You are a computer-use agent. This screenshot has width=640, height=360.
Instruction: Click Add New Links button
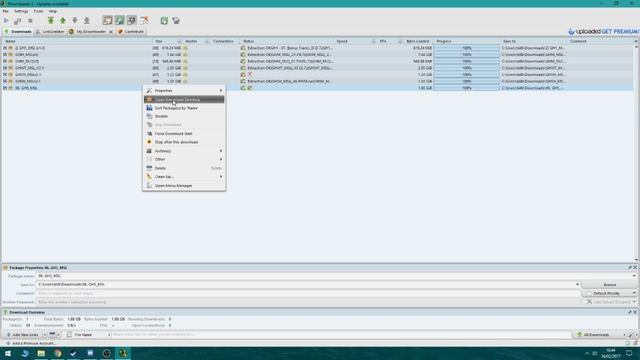click(22, 335)
